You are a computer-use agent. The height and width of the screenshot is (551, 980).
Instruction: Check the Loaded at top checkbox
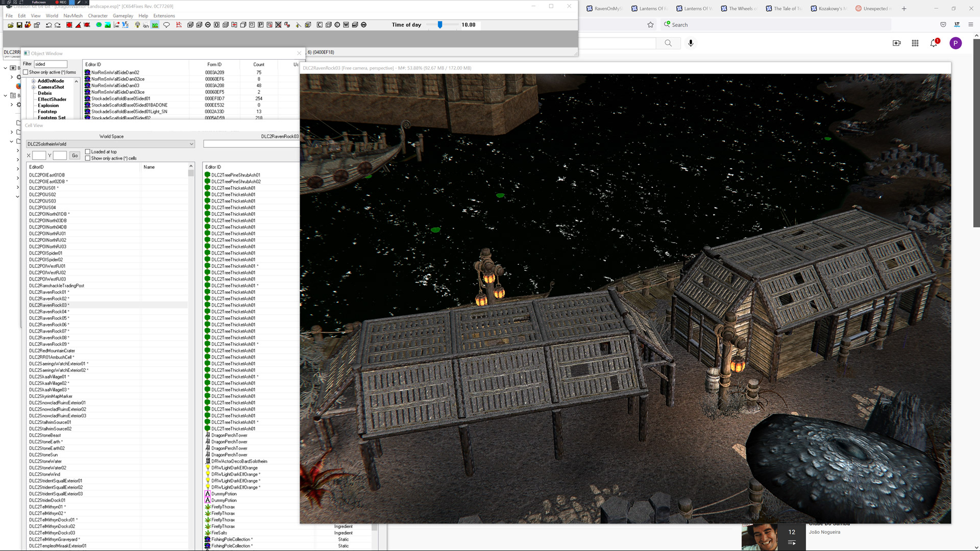[88, 152]
